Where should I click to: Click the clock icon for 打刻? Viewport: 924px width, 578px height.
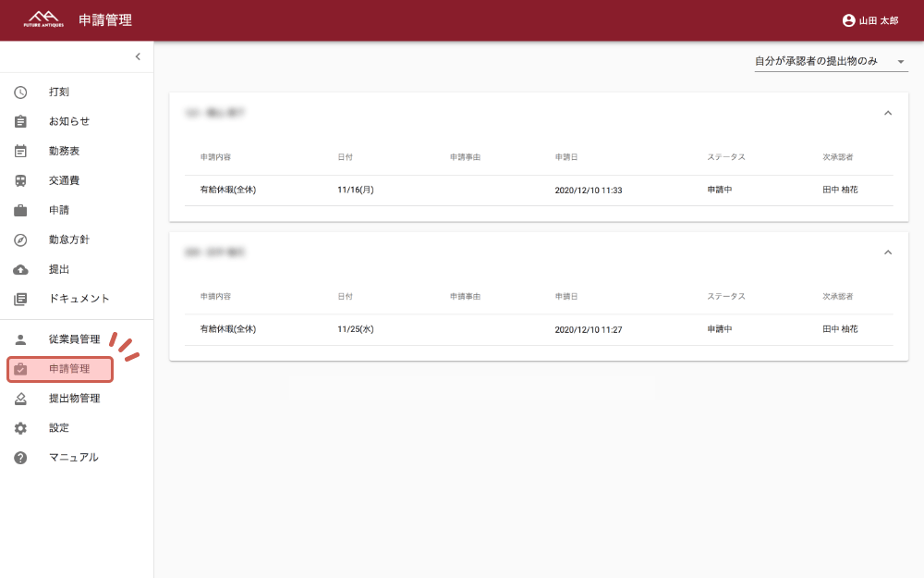coord(20,92)
